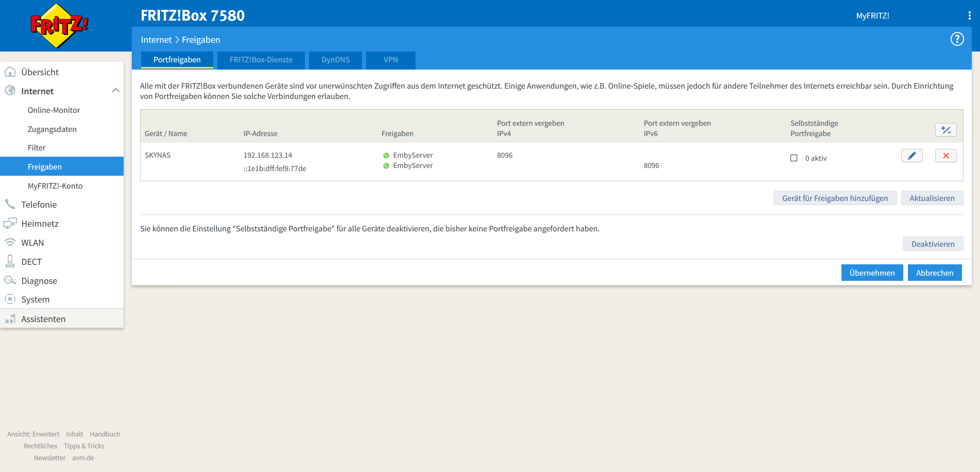Open Tipps & Tricks footer link
980x472 pixels.
[x=84, y=446]
